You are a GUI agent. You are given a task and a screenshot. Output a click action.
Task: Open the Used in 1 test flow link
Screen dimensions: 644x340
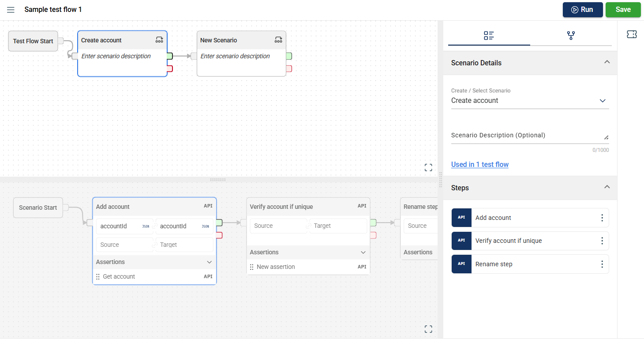coord(479,164)
